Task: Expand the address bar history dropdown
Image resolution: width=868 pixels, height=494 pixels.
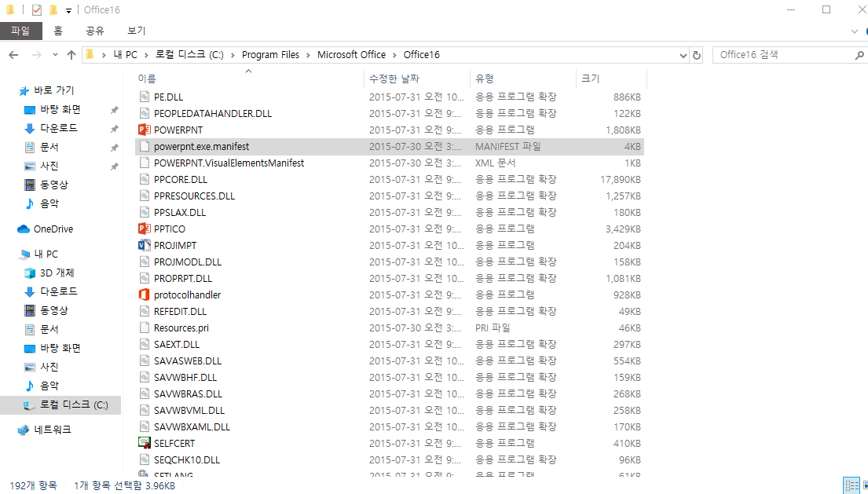Action: tap(683, 55)
